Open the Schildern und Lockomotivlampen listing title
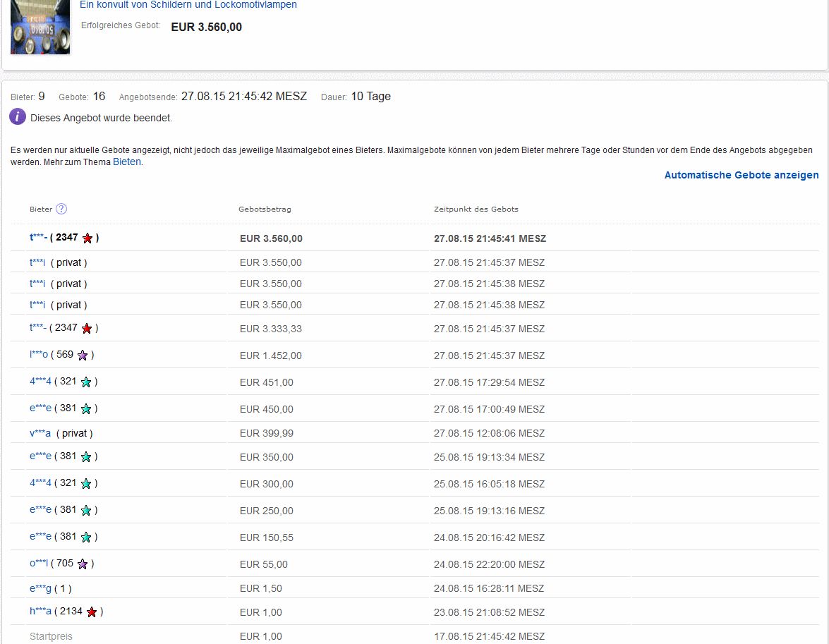 click(188, 5)
